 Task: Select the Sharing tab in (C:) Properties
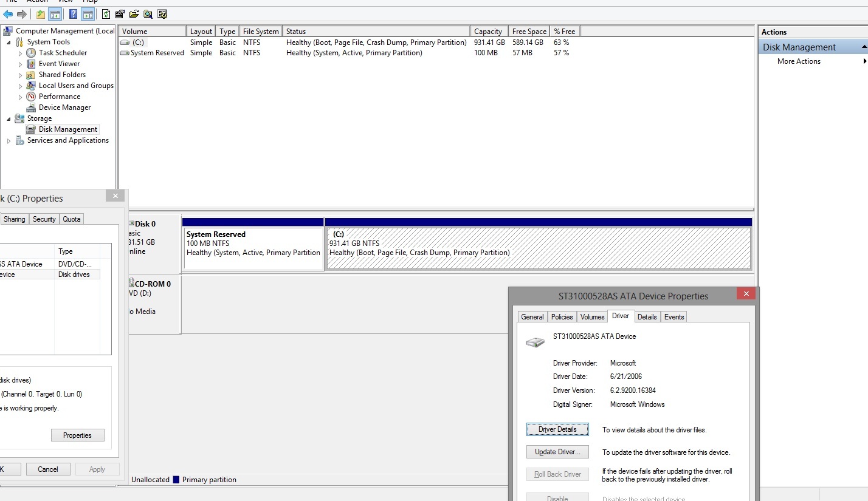(15, 219)
